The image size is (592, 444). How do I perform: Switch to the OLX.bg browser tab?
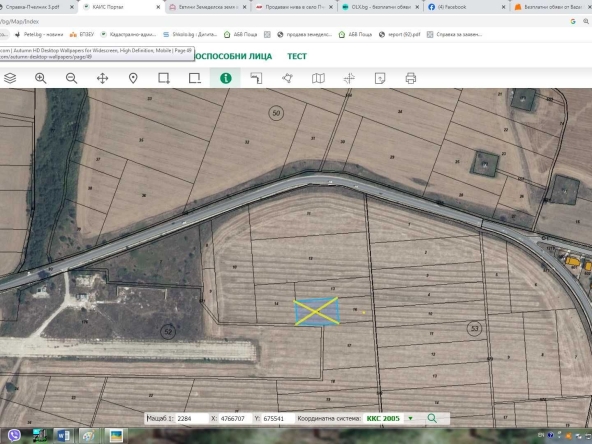[381, 7]
